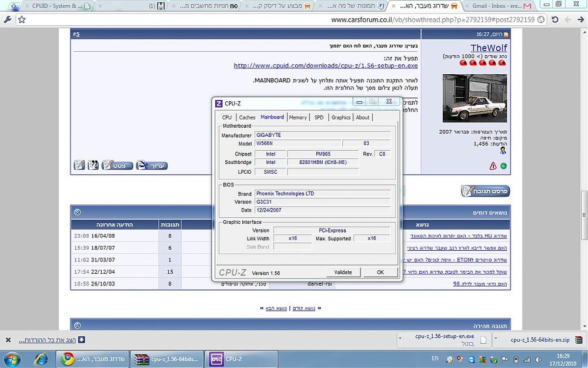Image resolution: width=588 pixels, height=368 pixels.
Task: Open the Windows Start menu
Action: (12, 359)
